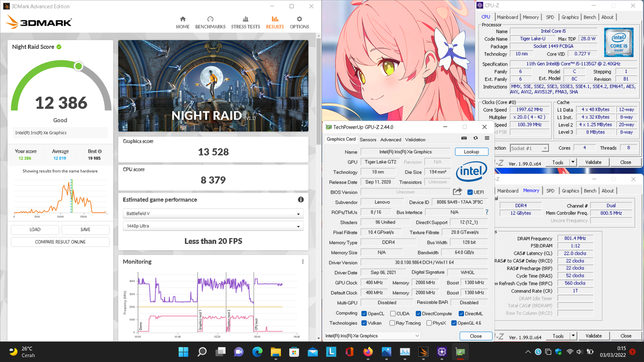Click the Bus Interface question mark

[x=487, y=212]
